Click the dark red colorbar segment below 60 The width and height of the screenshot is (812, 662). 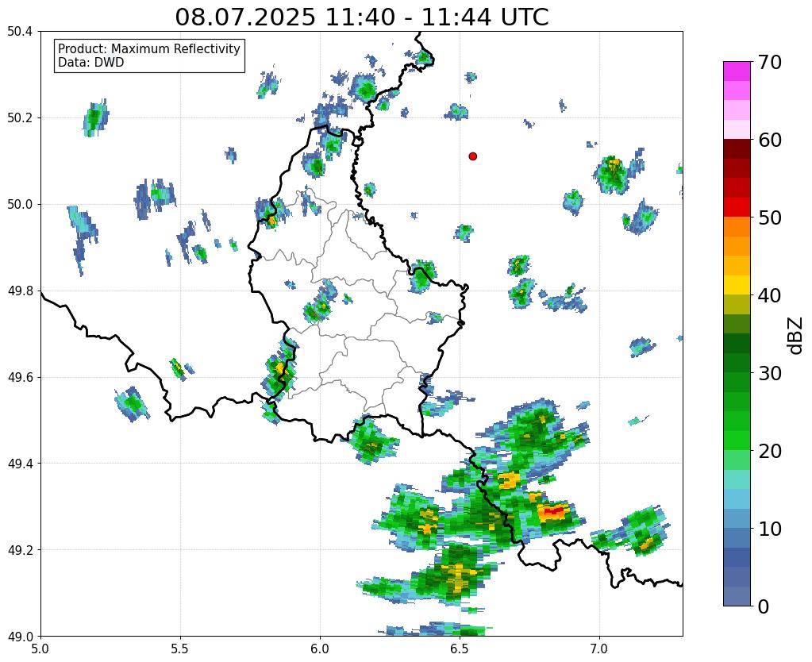point(737,149)
